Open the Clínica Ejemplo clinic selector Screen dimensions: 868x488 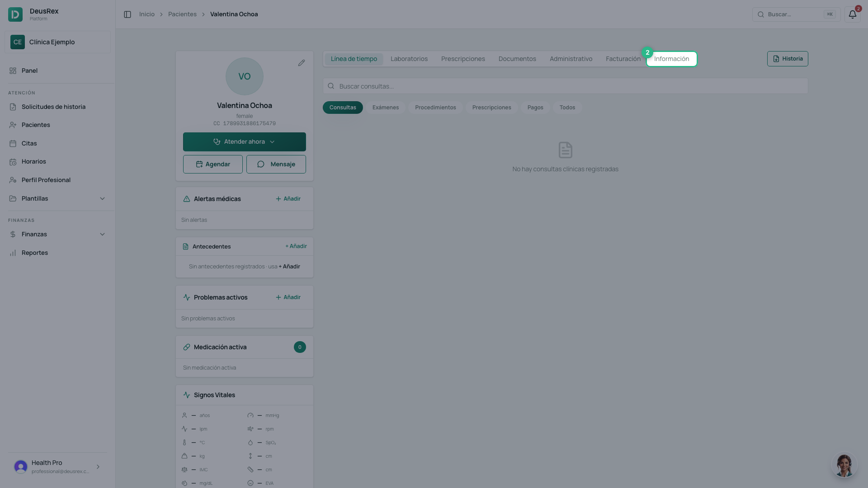(57, 42)
